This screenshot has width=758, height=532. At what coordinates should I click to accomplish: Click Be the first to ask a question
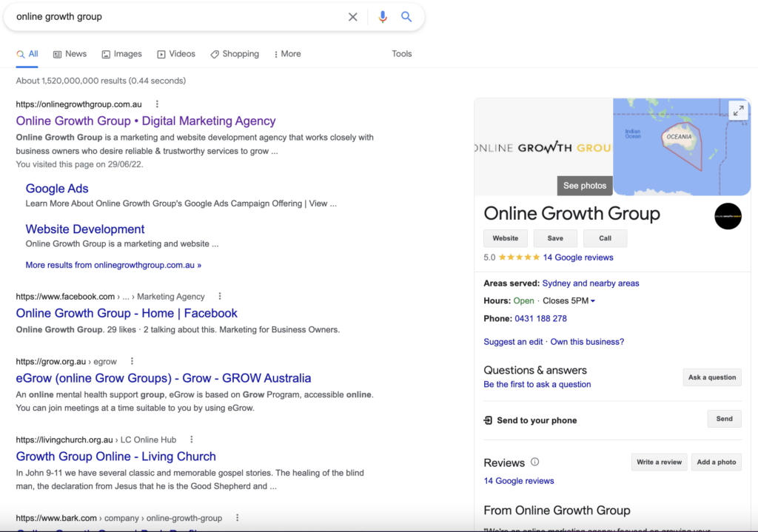coord(537,384)
